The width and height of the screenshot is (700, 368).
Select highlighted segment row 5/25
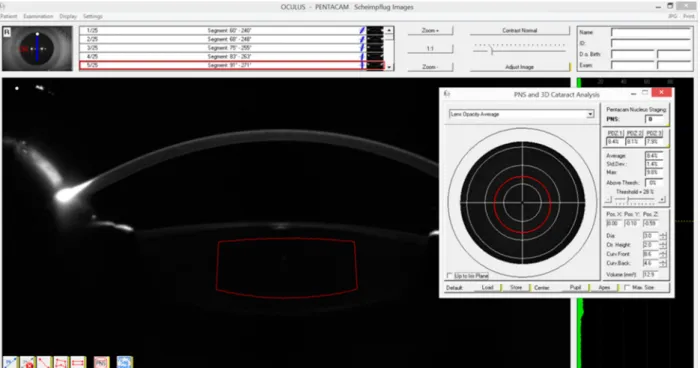[232, 66]
